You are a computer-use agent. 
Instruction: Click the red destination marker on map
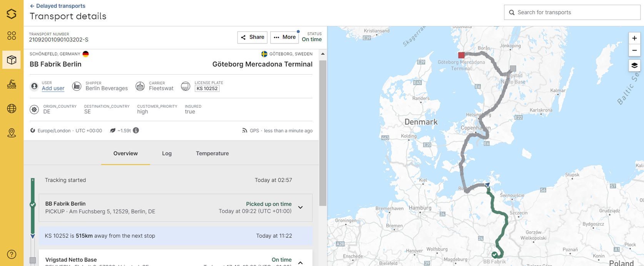coord(461,55)
